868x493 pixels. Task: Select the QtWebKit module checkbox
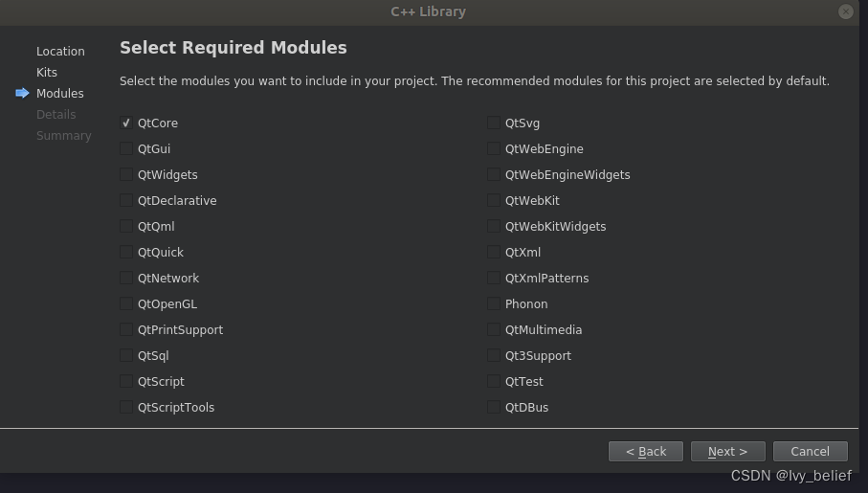click(x=493, y=200)
